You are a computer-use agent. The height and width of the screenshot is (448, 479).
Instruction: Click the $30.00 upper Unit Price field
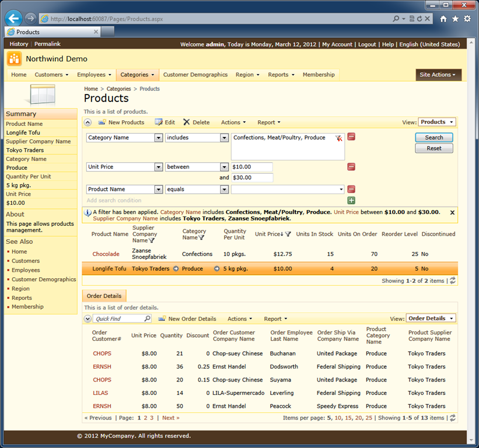tap(251, 178)
